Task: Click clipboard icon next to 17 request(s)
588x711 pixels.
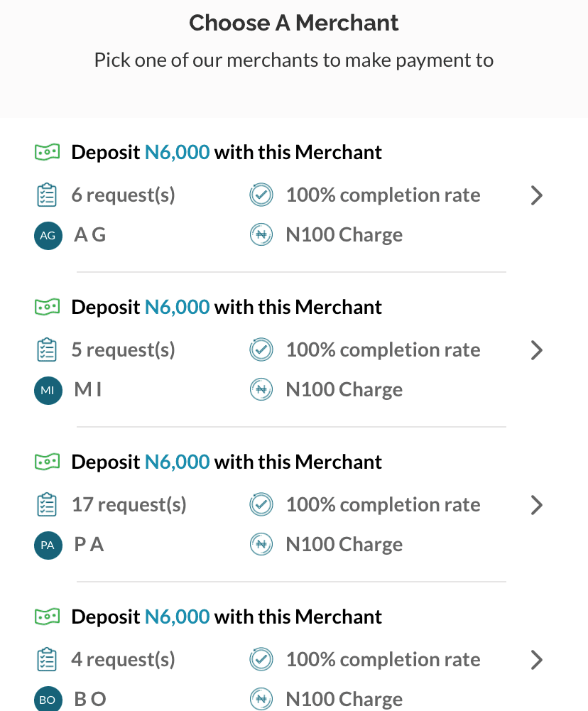Action: [x=46, y=505]
